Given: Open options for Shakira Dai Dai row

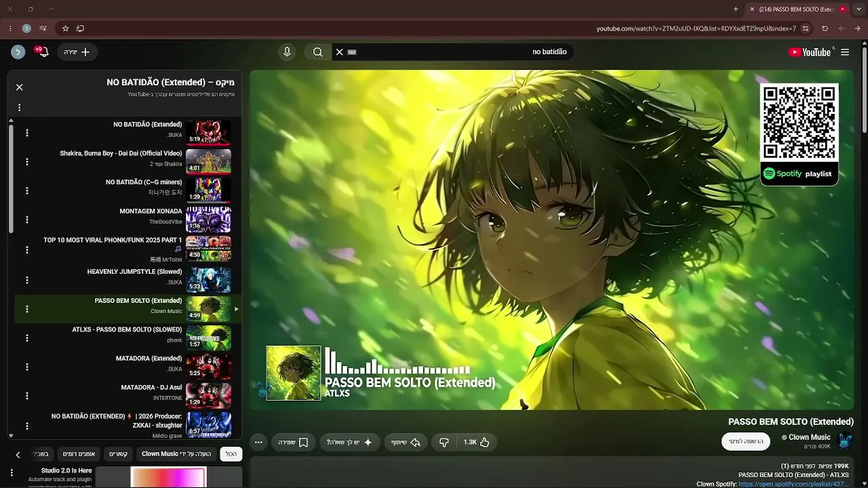Looking at the screenshot, I should coord(27,162).
